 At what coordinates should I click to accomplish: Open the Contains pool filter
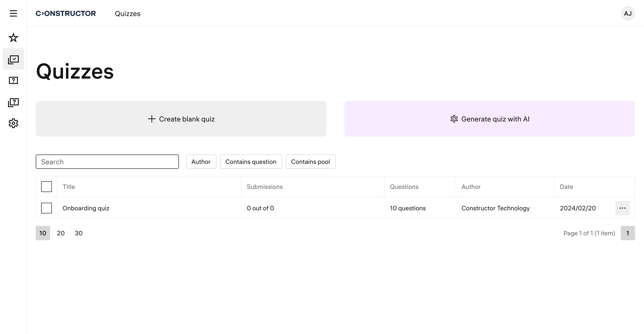[311, 162]
